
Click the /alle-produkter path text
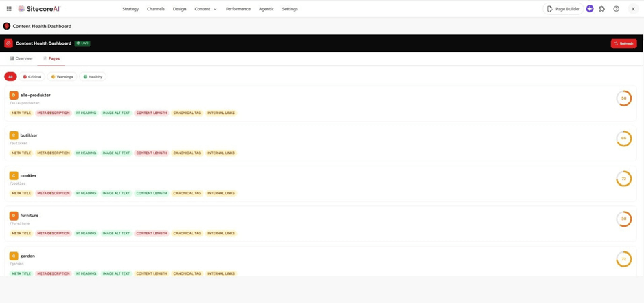tap(25, 103)
